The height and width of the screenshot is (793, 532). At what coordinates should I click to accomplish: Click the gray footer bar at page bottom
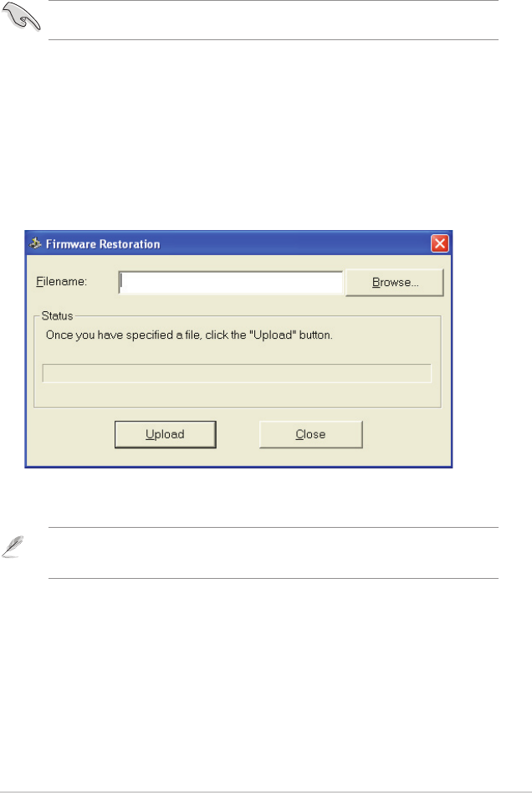pos(266,791)
